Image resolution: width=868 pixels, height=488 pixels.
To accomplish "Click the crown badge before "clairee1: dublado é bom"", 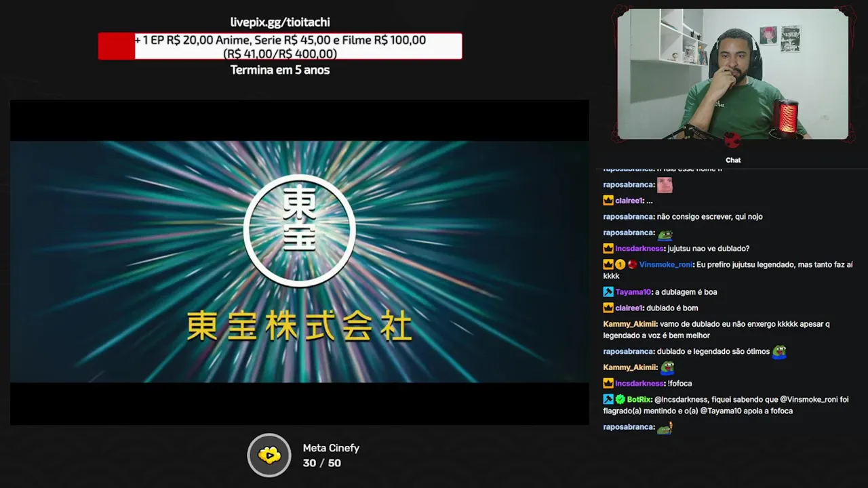I will pos(608,308).
